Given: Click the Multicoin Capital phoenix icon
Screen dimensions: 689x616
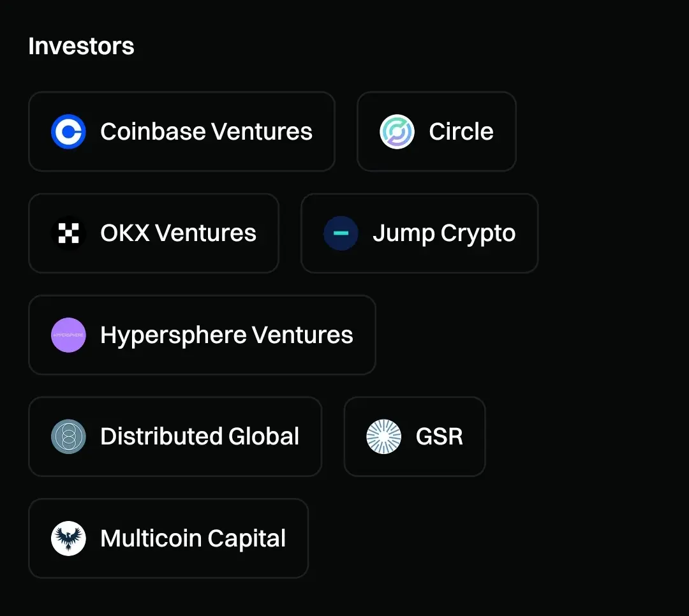Looking at the screenshot, I should 68,538.
